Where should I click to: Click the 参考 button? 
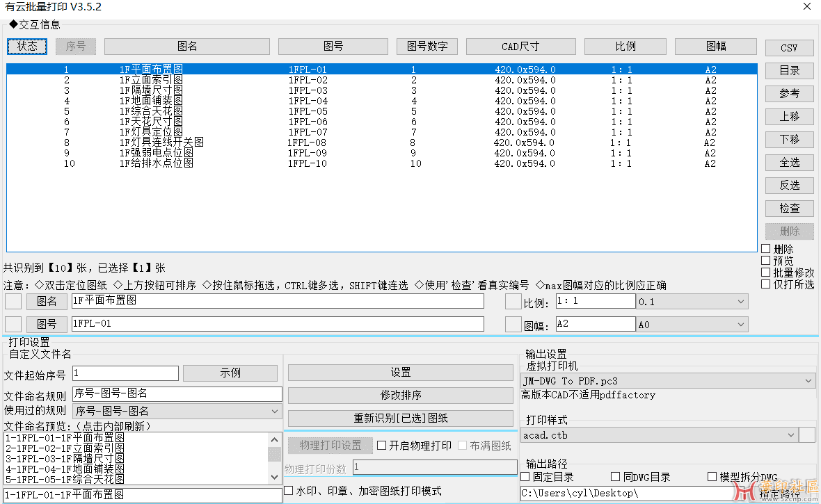(x=789, y=94)
